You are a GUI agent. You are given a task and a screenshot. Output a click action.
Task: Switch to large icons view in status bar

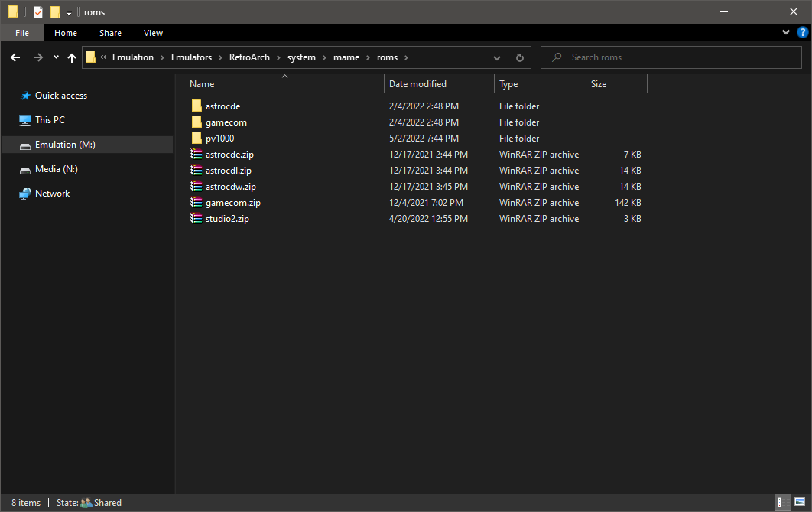pyautogui.click(x=800, y=502)
